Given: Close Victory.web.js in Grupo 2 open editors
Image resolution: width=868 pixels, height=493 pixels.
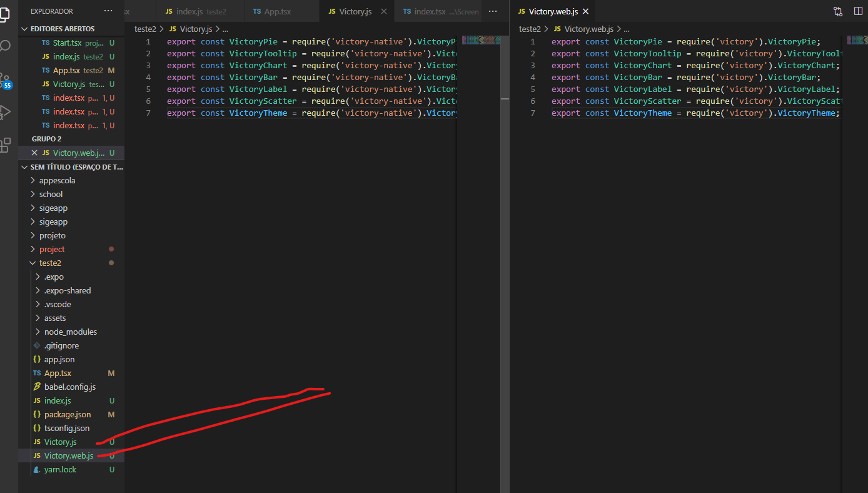Looking at the screenshot, I should (34, 153).
